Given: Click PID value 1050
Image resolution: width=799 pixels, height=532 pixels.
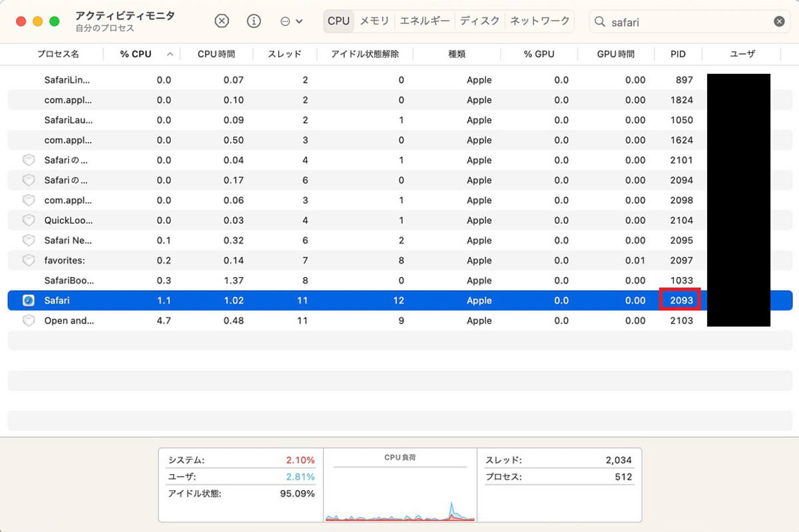Looking at the screenshot, I should 681,120.
